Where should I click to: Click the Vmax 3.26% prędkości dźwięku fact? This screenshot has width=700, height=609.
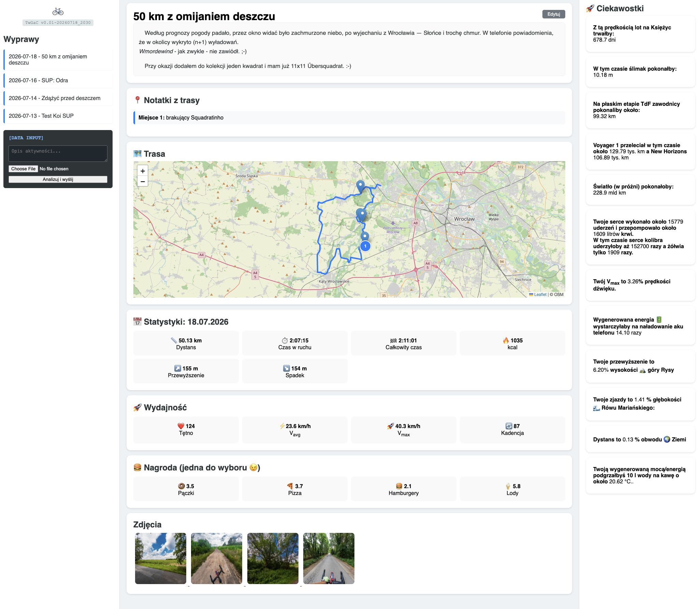[641, 285]
